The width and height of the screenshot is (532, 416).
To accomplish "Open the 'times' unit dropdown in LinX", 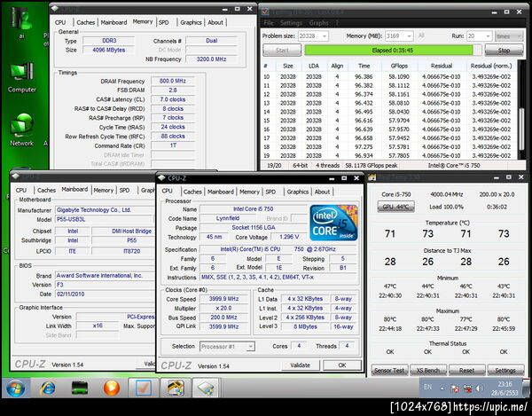I will 508,36.
